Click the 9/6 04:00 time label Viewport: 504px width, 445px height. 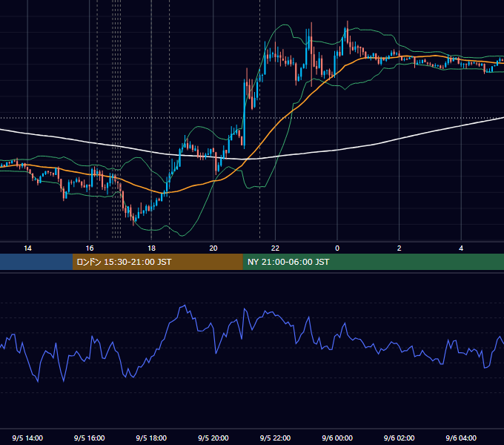(x=461, y=438)
